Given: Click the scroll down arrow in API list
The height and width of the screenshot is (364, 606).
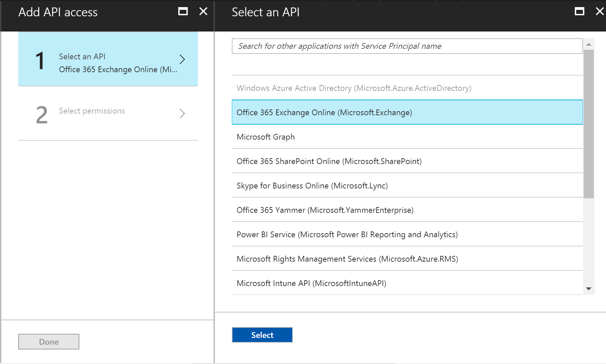Looking at the screenshot, I should 589,289.
